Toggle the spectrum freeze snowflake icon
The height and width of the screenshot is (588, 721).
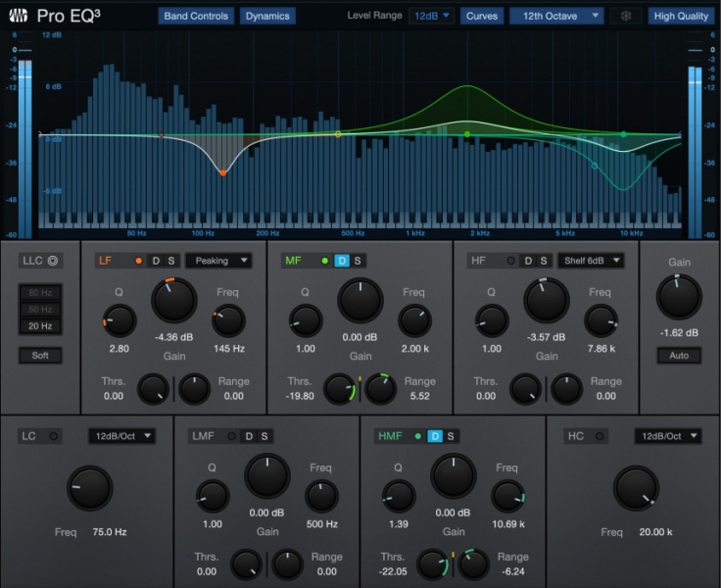(x=625, y=16)
